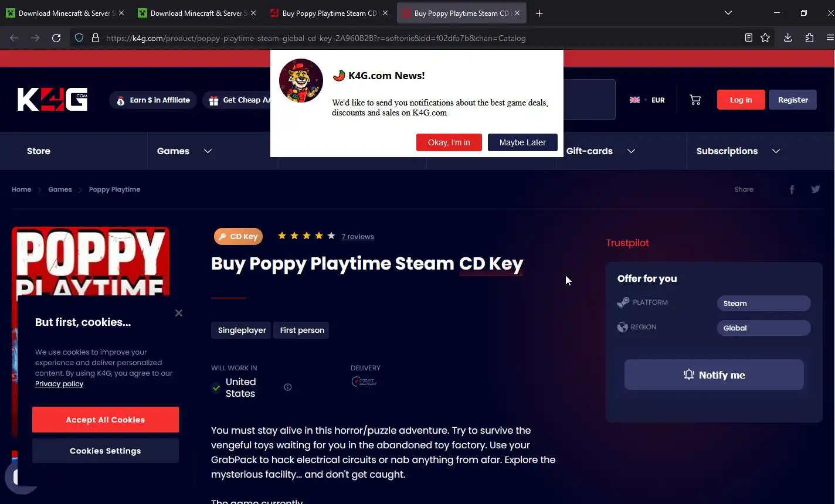Click the K4G logo
This screenshot has height=504, width=835.
coord(53,100)
